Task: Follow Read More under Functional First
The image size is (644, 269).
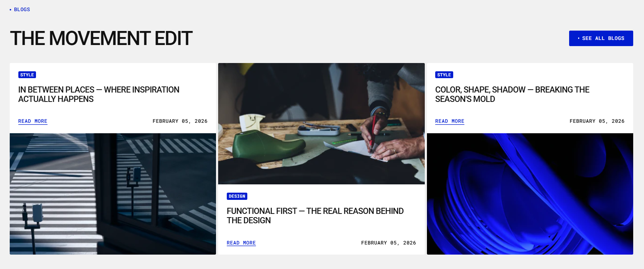Action: pyautogui.click(x=241, y=243)
